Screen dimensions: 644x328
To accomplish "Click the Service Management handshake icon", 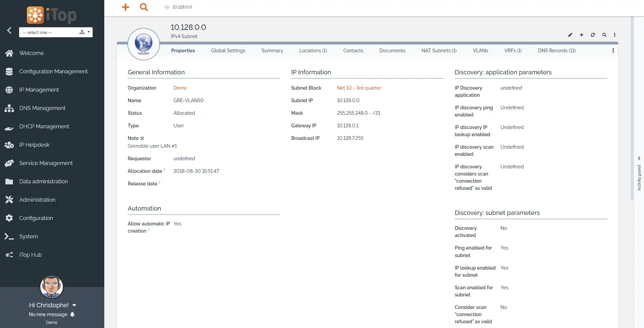I will pyautogui.click(x=9, y=163).
